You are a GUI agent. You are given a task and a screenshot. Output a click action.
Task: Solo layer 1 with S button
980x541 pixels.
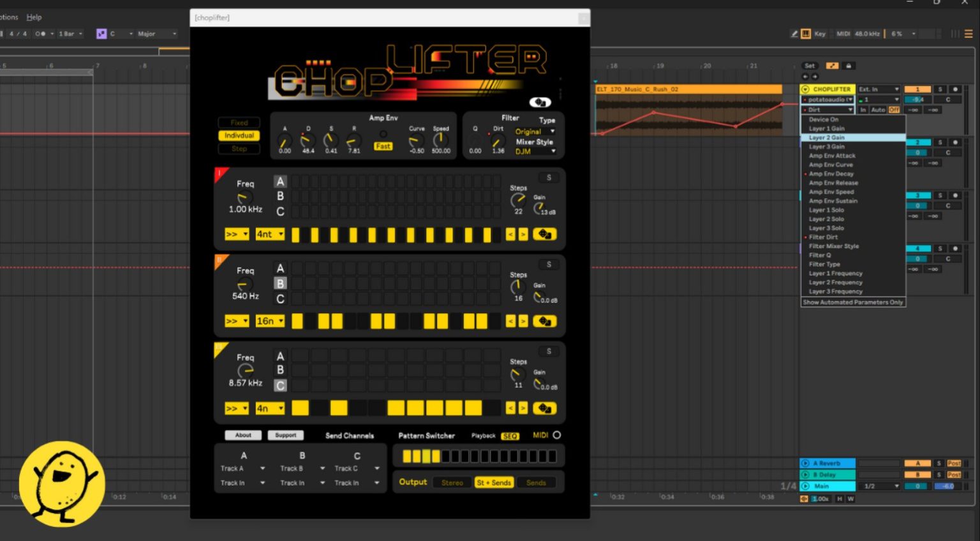tap(549, 177)
